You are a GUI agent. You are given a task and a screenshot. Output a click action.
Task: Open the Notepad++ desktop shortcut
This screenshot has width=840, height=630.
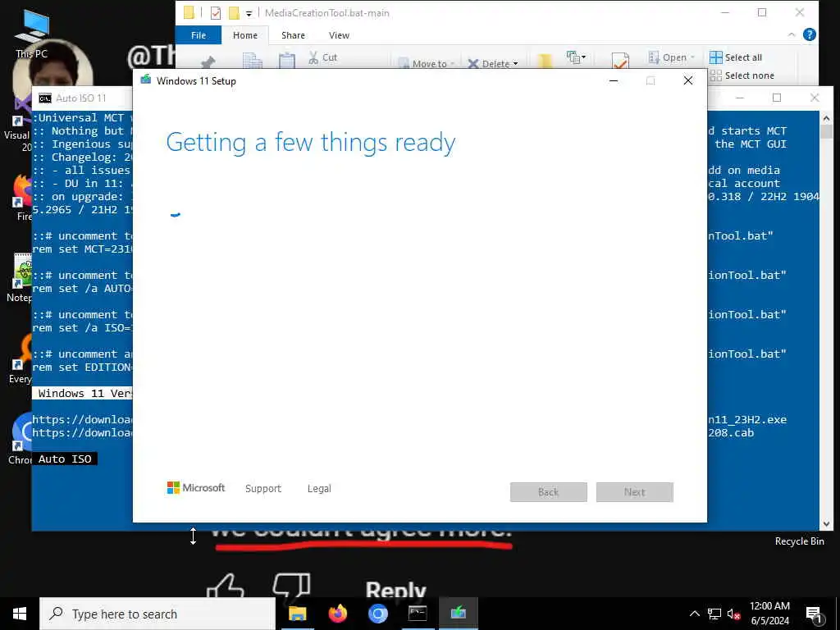[21, 277]
